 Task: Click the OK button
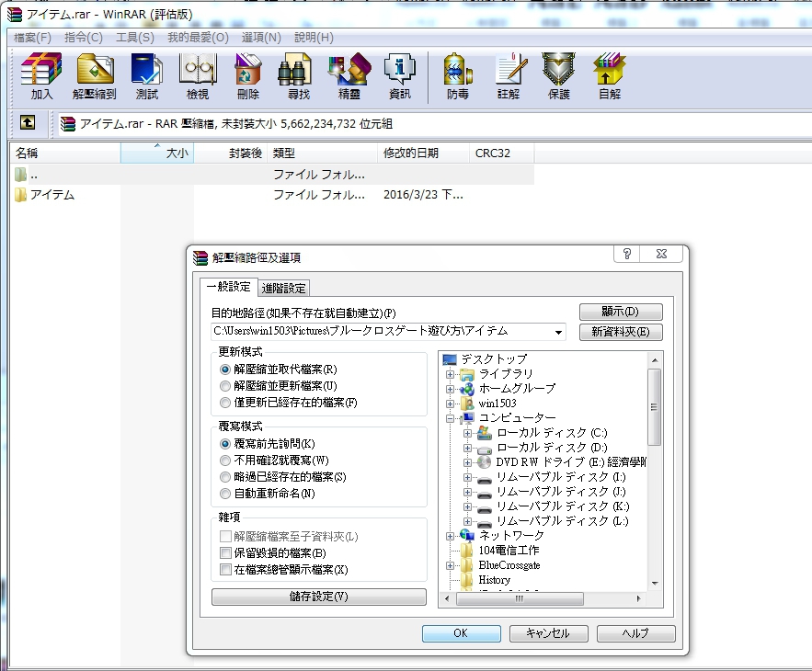point(461,633)
